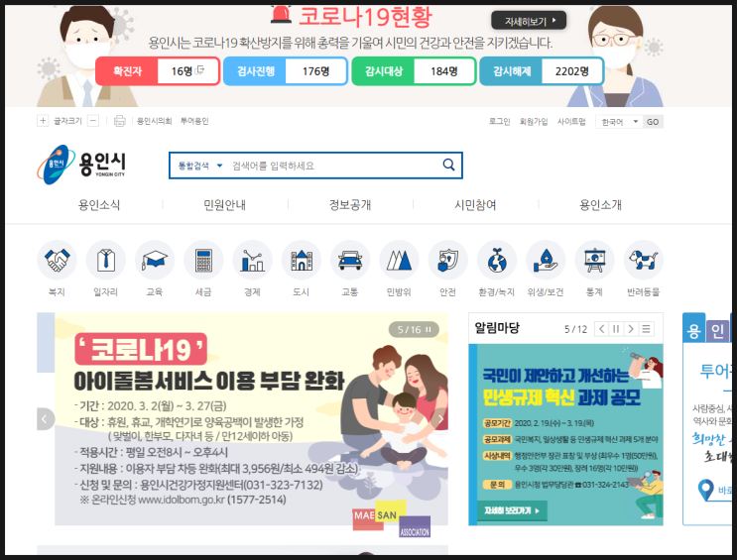Image resolution: width=737 pixels, height=560 pixels.
Task: Open the 한국어 language dropdown
Action: coord(619,122)
